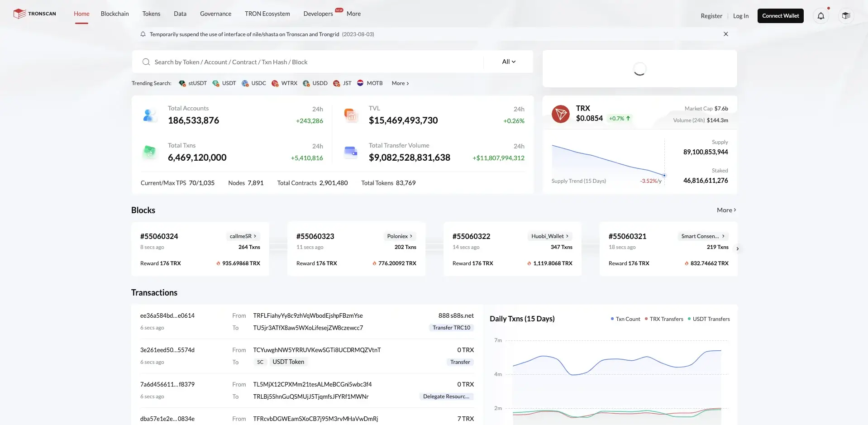This screenshot has height=425, width=868.
Task: Click the Daily Txns chart area
Action: pyautogui.click(x=617, y=379)
